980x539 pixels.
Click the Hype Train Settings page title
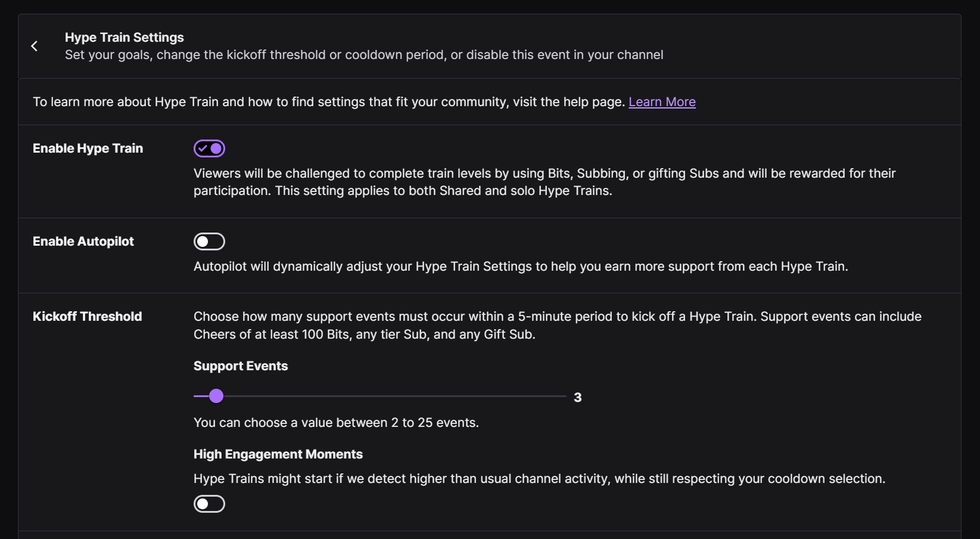point(124,38)
